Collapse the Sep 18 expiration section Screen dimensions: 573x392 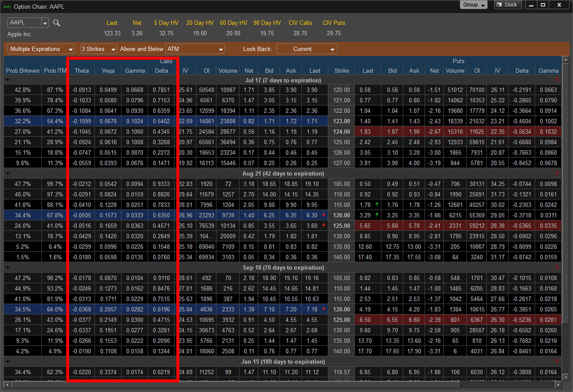(x=7, y=267)
